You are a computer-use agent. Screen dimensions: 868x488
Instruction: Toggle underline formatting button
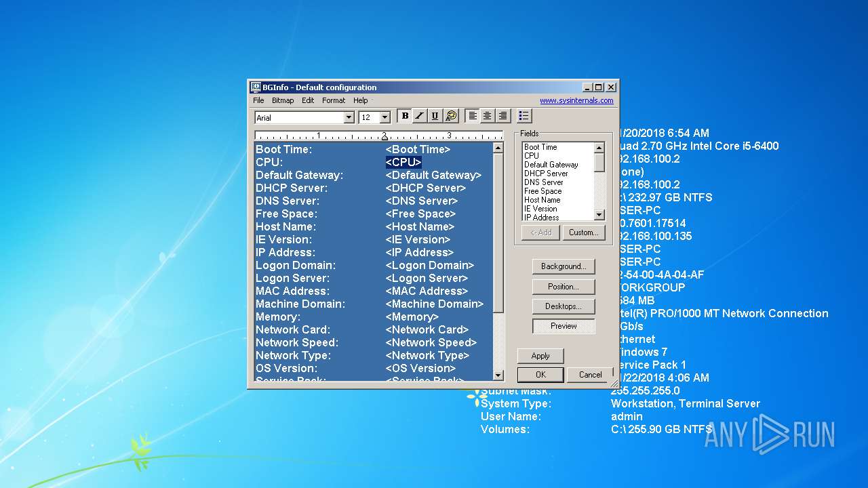click(x=435, y=116)
